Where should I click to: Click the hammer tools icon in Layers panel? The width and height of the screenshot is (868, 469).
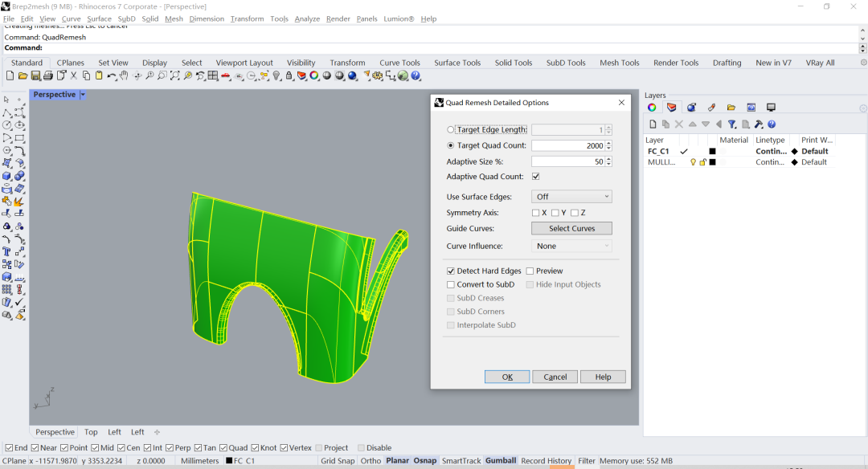click(x=758, y=124)
